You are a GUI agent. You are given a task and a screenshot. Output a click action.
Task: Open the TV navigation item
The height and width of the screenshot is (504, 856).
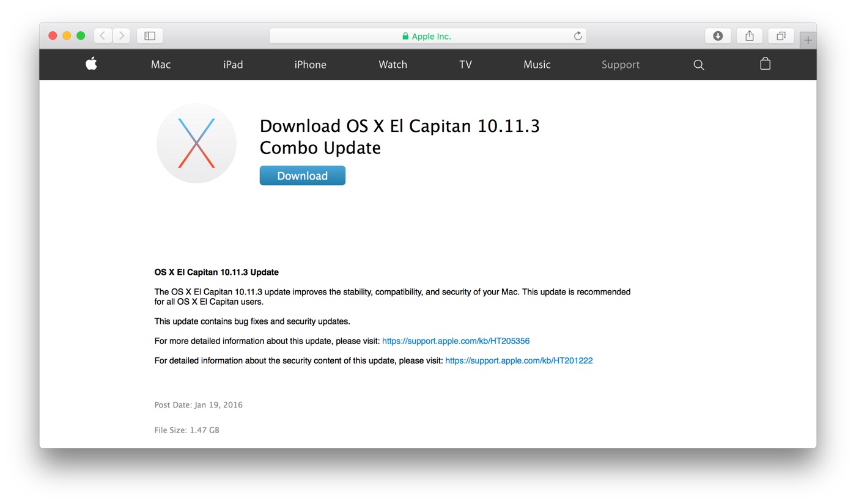click(465, 65)
